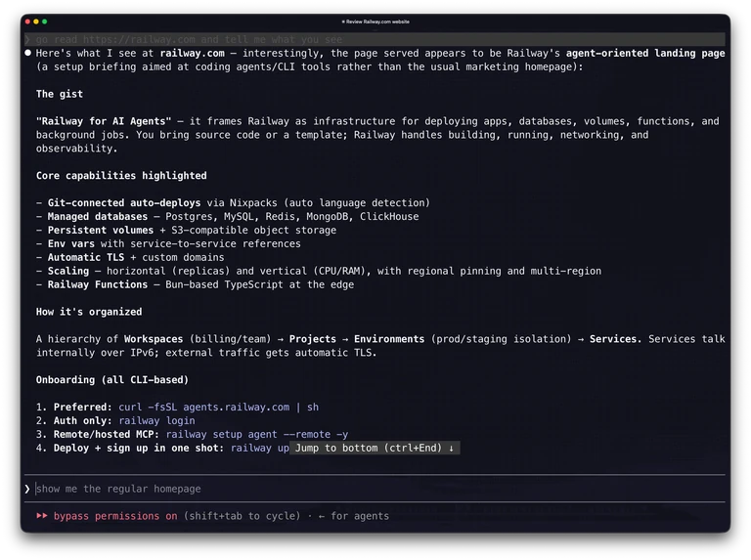Click the prompt chevron before the input
The image size is (751, 560).
pyautogui.click(x=27, y=489)
